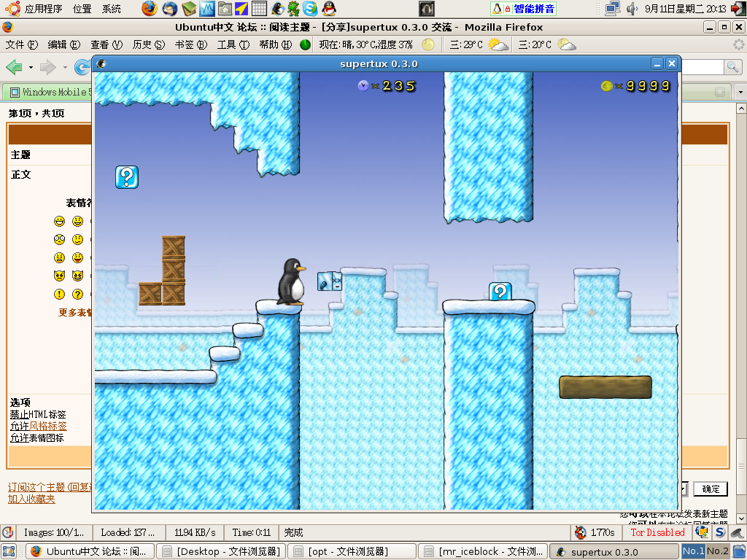Open the home folder launcher in panel
Screen dimensions: 747x560
pyautogui.click(x=225, y=8)
